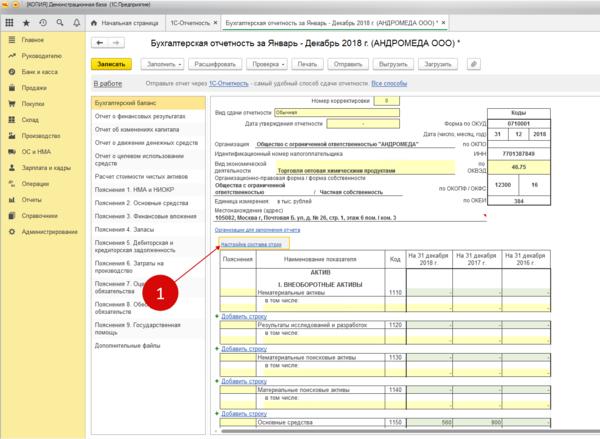Open ОС и НМА section
600x439 pixels.
point(36,152)
